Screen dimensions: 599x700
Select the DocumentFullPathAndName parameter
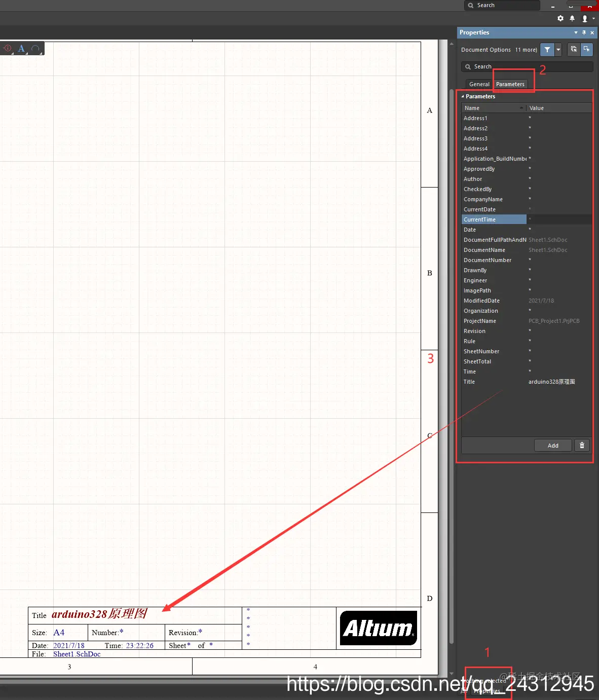tap(527, 240)
